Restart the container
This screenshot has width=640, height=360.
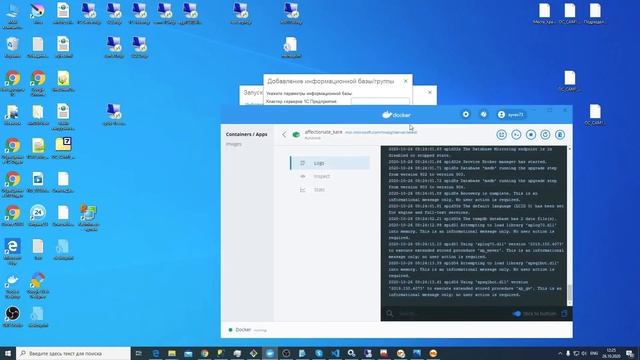(545, 135)
